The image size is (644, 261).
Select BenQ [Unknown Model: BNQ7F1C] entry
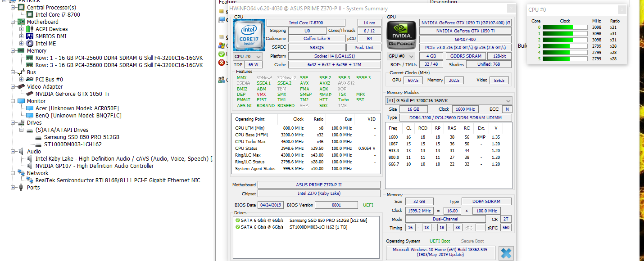78,115
